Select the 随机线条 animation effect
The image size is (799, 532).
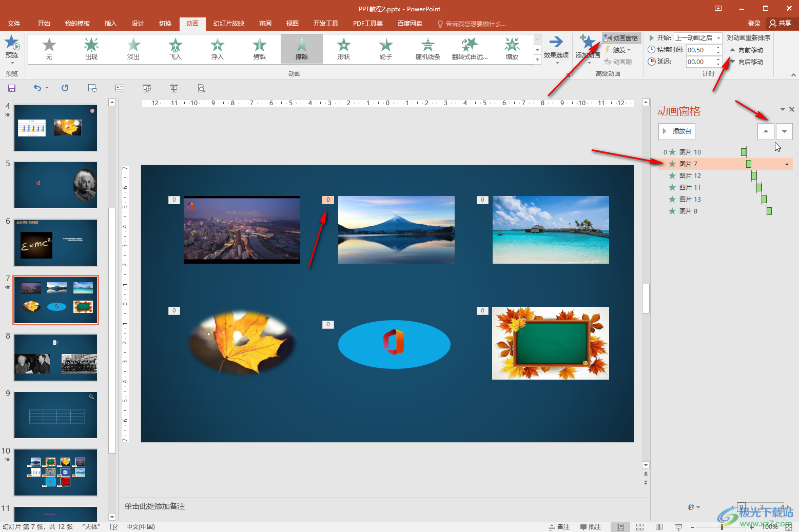pyautogui.click(x=428, y=49)
